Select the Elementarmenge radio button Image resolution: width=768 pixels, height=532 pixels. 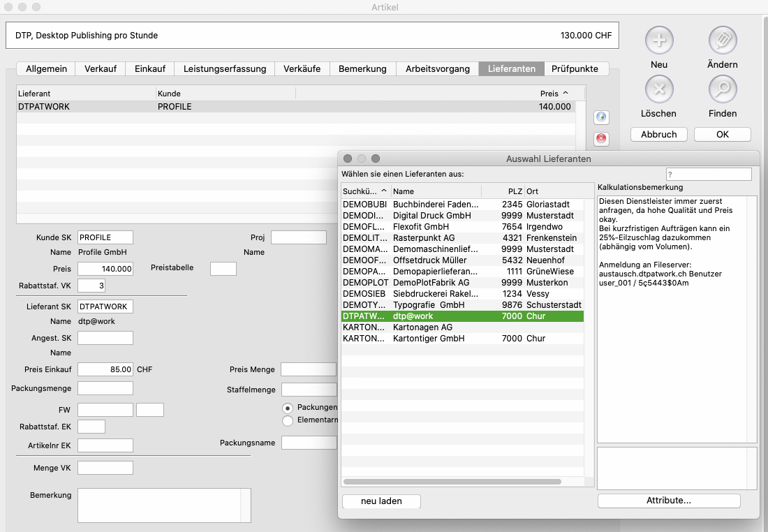click(287, 420)
